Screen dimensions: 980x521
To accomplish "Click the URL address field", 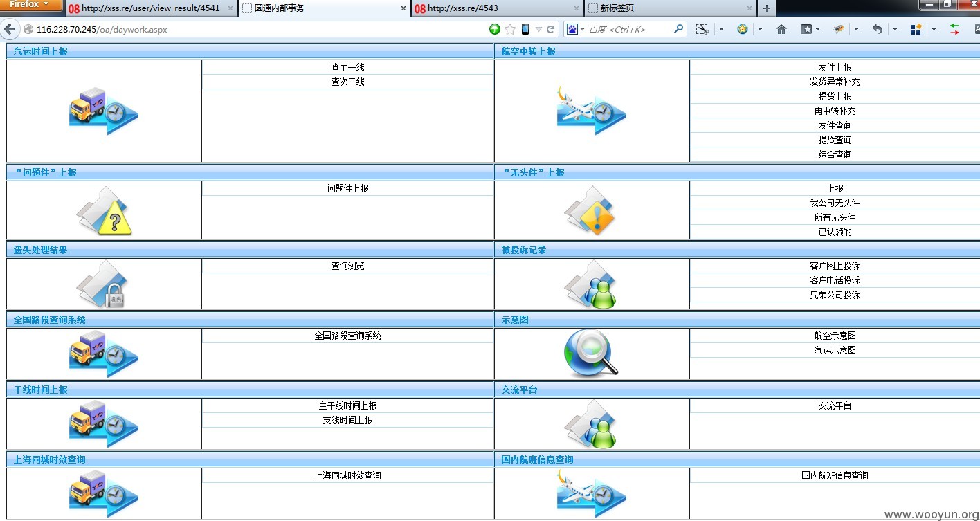I will tap(260, 29).
